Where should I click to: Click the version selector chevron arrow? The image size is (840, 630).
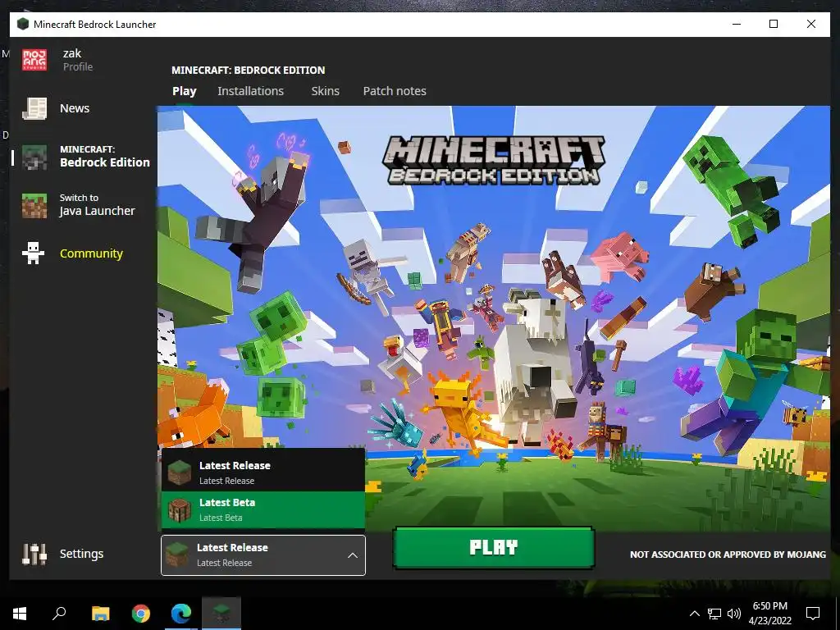(353, 555)
